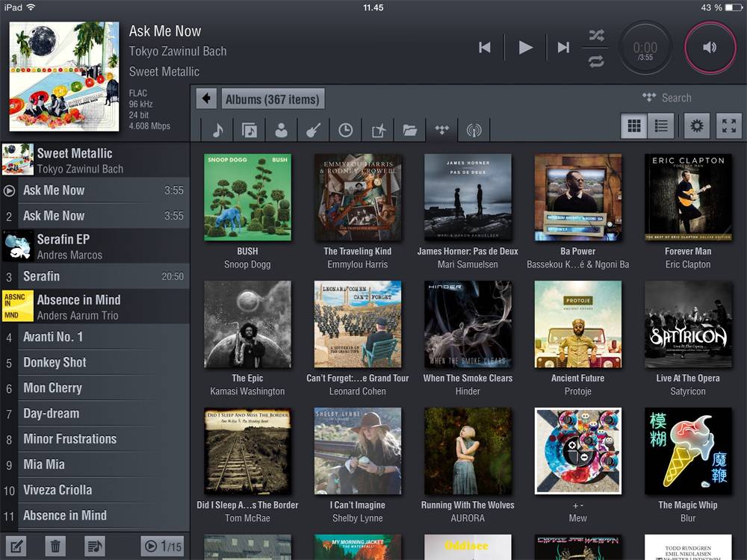Open the internet radio antenna icon
This screenshot has height=560, width=747.
[x=474, y=129]
